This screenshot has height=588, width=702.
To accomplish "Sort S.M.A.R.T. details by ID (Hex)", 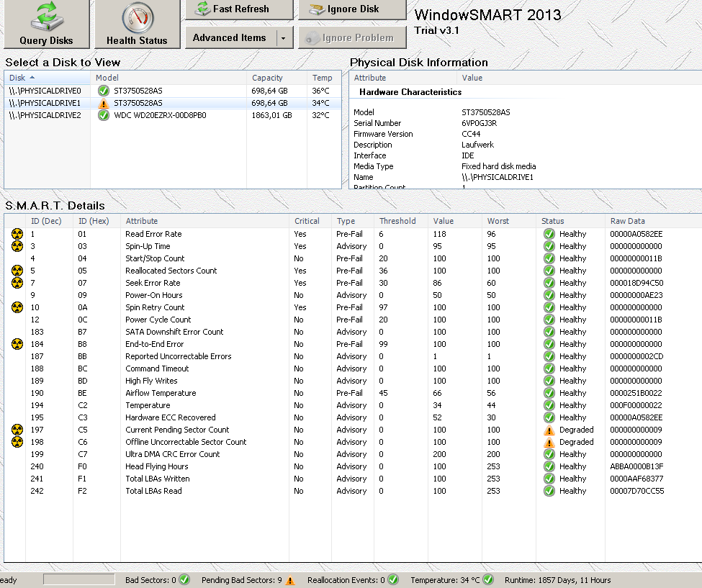I will click(96, 221).
